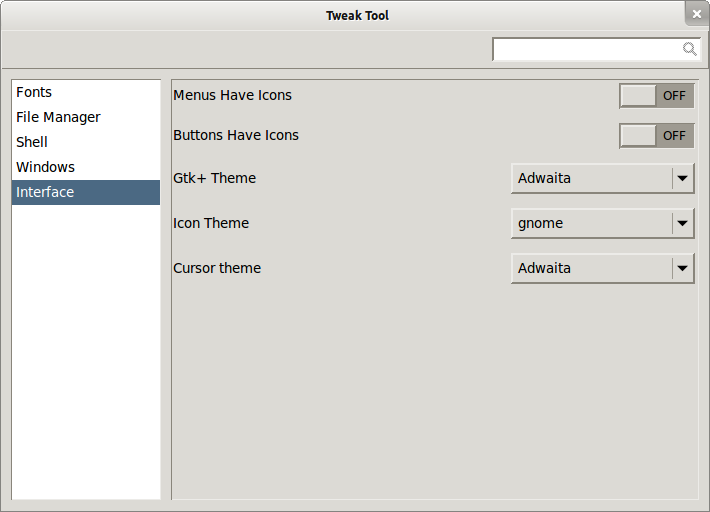Go to the Windows category

pyautogui.click(x=45, y=167)
